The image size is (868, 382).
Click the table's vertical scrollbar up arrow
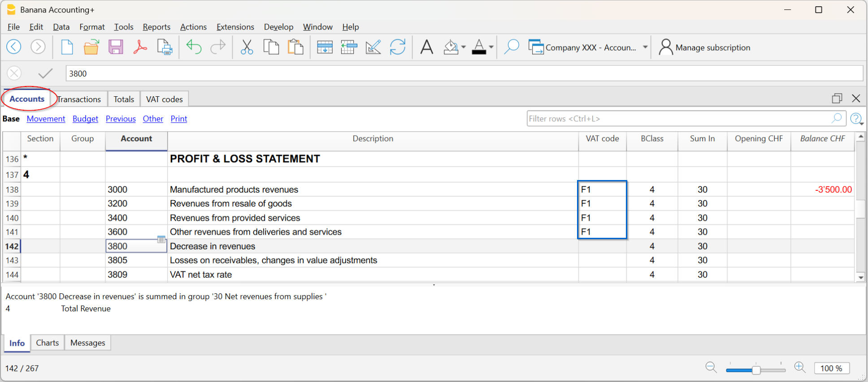860,136
